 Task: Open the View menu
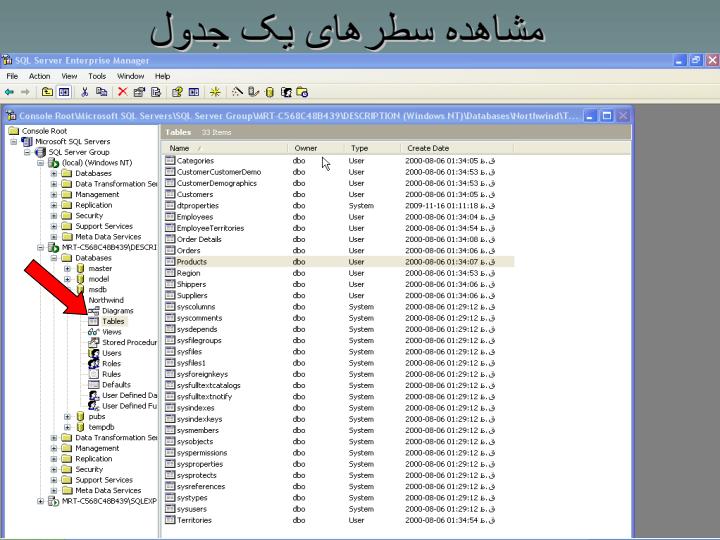click(69, 76)
